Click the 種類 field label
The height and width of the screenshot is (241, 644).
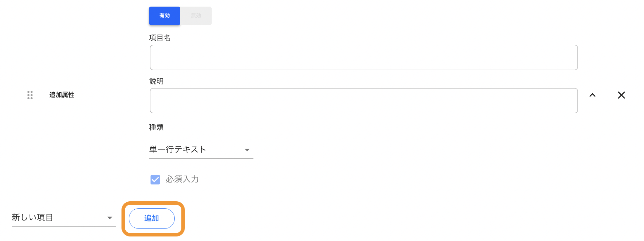pos(156,127)
